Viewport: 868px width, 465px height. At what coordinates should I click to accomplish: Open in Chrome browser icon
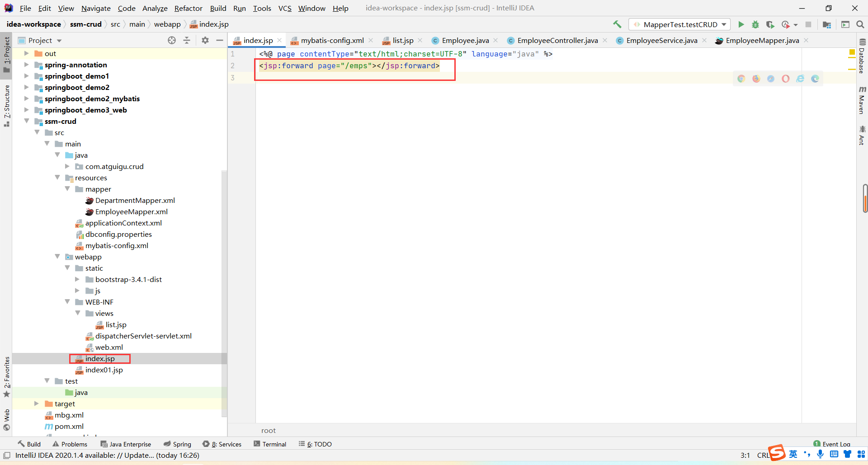741,79
